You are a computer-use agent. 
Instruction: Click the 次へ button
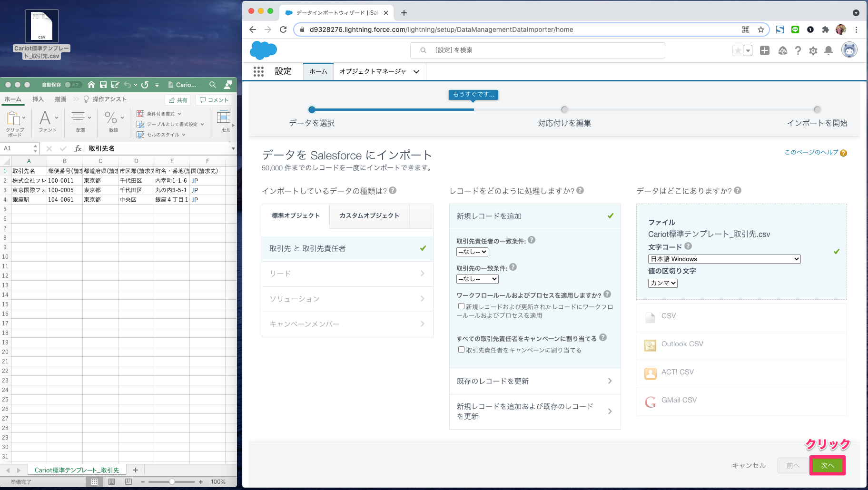[828, 465]
